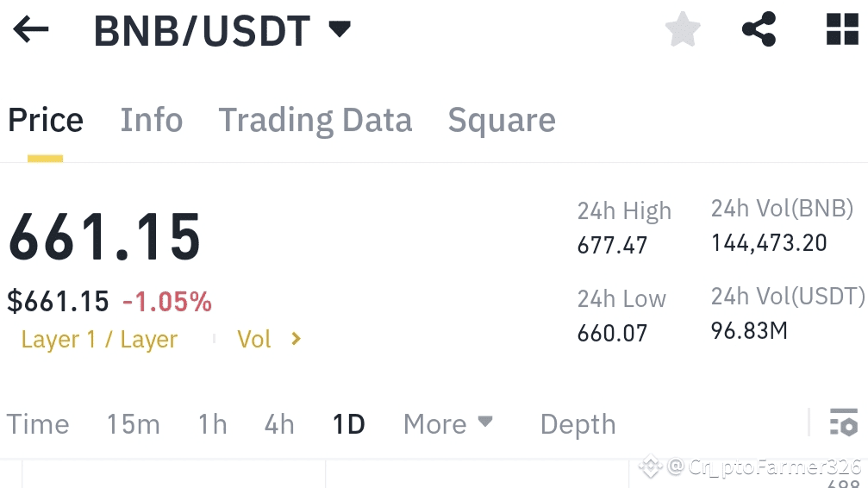This screenshot has height=488, width=868.
Task: Select the 1D chart interval
Action: 349,424
